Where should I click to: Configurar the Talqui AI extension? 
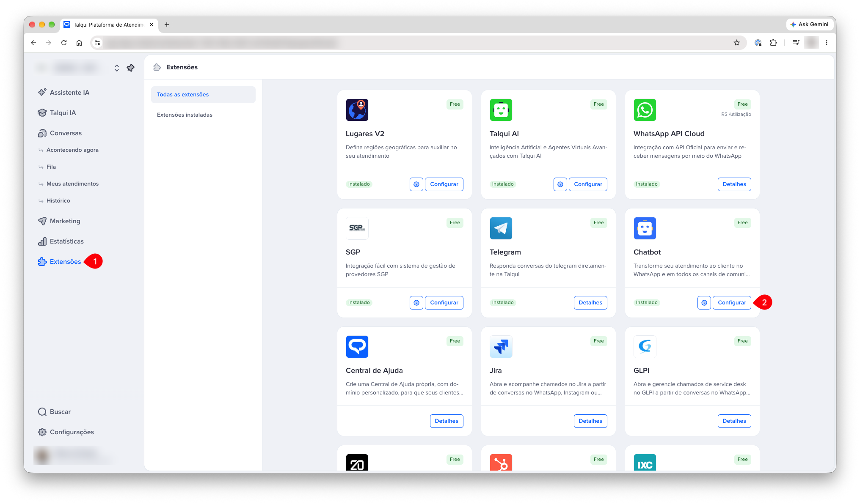pyautogui.click(x=588, y=184)
